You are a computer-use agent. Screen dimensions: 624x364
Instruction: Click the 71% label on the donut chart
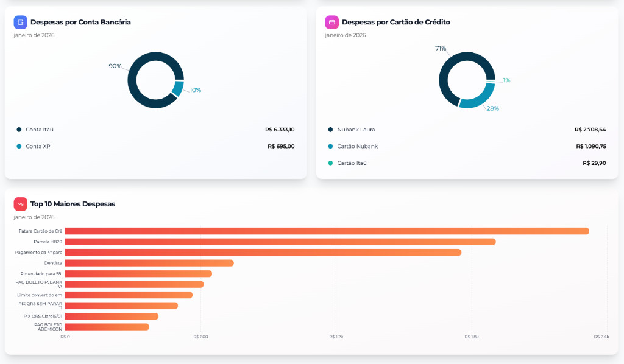click(441, 49)
